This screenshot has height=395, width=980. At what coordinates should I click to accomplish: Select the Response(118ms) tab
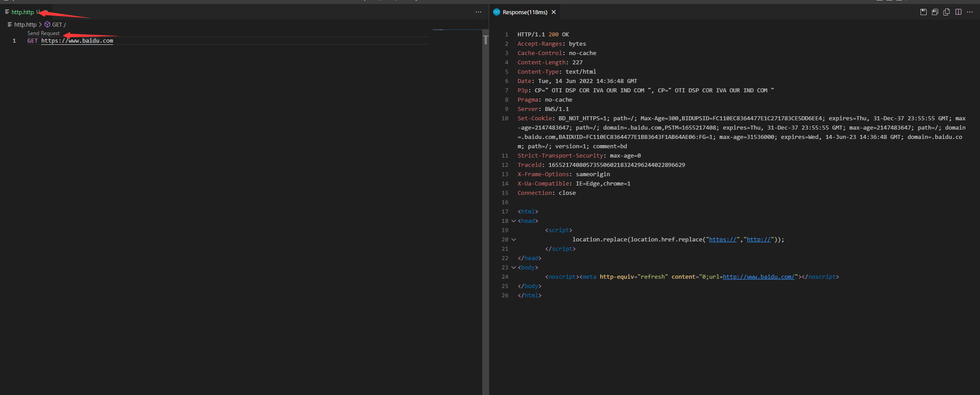click(x=525, y=12)
